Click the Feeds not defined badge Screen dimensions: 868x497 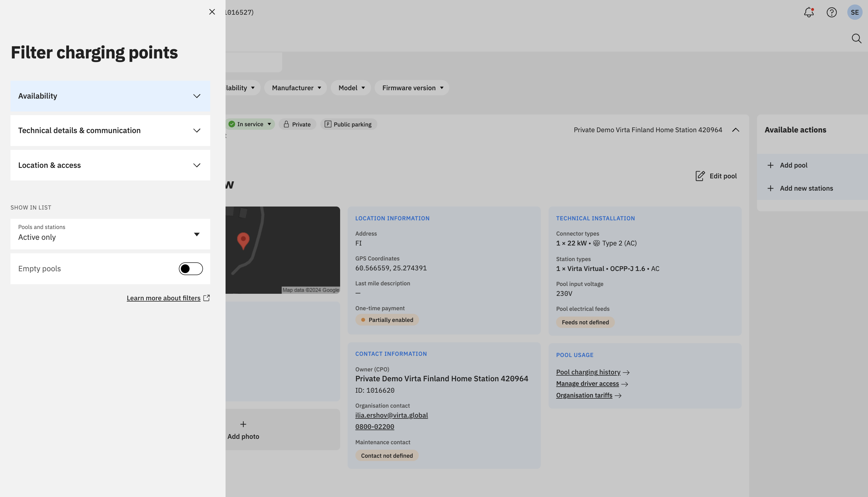pyautogui.click(x=585, y=322)
